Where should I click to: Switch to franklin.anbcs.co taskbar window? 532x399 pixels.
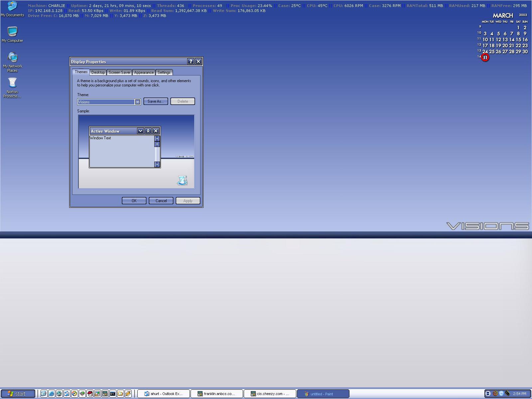tap(217, 394)
